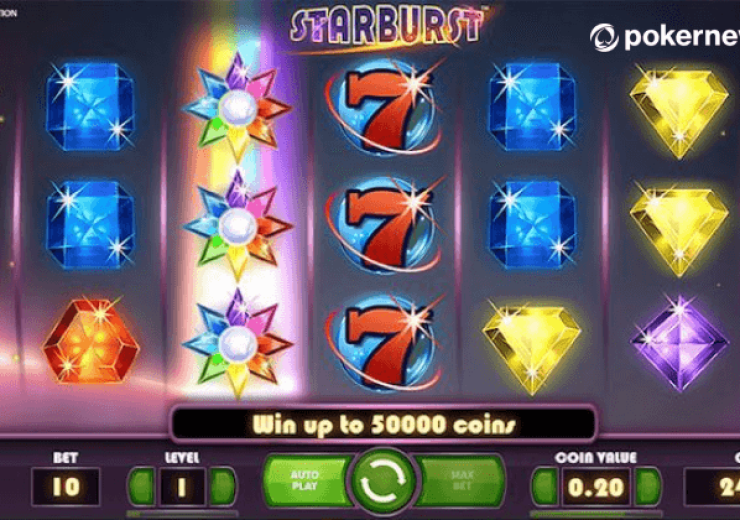Decrease the bet level with the left arrow

142,486
